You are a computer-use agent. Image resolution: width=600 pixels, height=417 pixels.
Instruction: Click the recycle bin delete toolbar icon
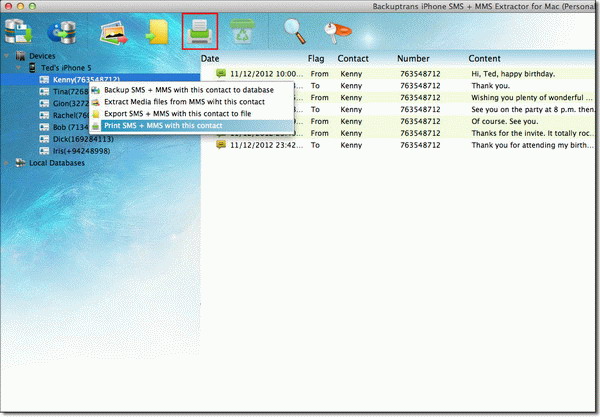[242, 31]
